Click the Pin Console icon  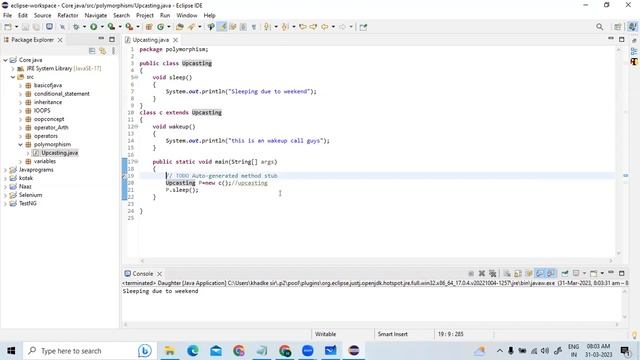(565, 273)
